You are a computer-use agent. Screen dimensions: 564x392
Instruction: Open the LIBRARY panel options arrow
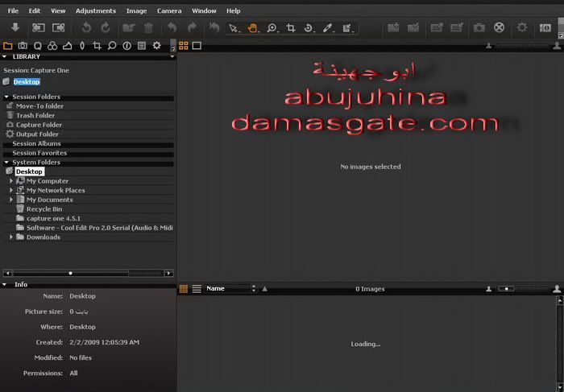point(172,57)
